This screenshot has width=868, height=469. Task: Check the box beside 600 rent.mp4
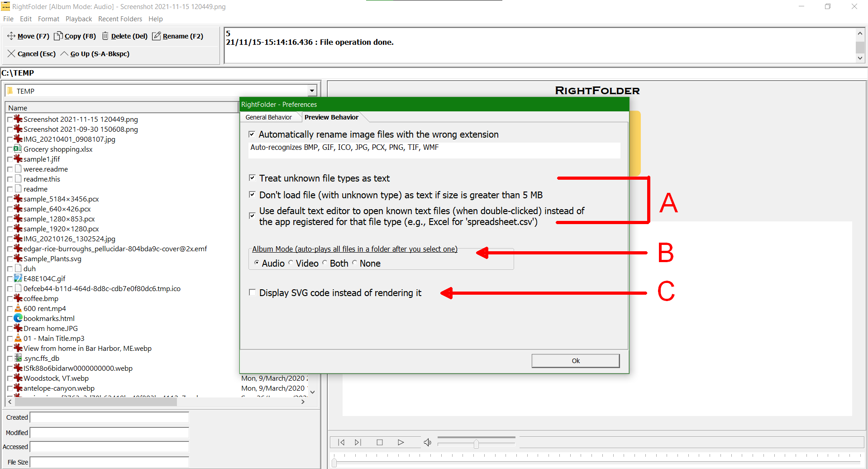click(10, 309)
